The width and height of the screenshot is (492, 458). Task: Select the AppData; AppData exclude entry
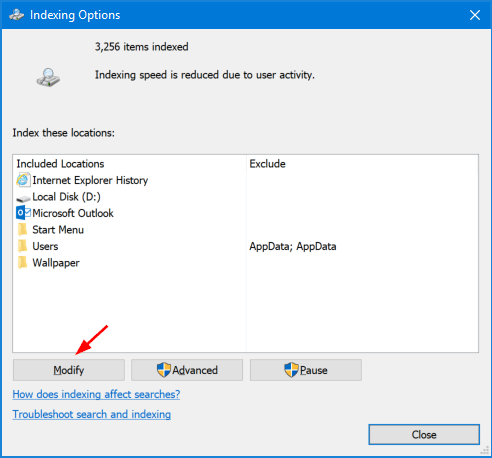[293, 246]
